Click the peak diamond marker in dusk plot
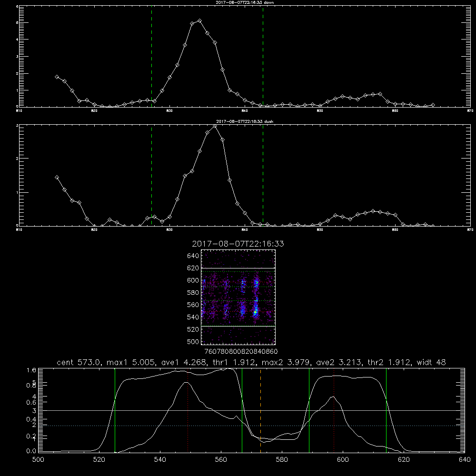This screenshot has width=476, height=476. tap(215, 126)
